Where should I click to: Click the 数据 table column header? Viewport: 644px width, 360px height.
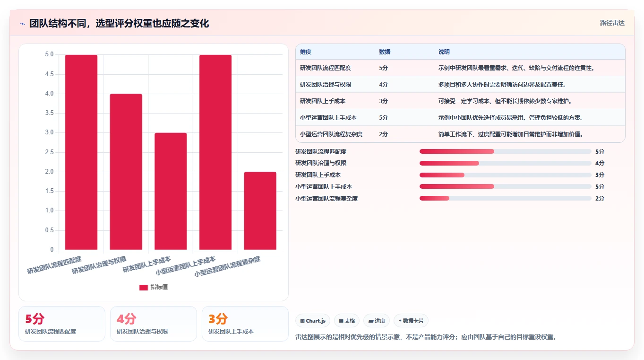385,52
